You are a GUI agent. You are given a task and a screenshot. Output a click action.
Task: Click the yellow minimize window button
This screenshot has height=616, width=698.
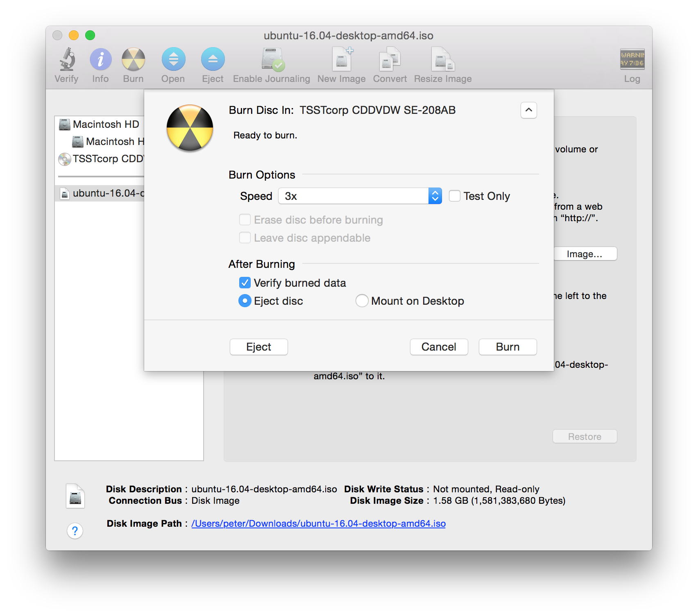click(x=74, y=35)
